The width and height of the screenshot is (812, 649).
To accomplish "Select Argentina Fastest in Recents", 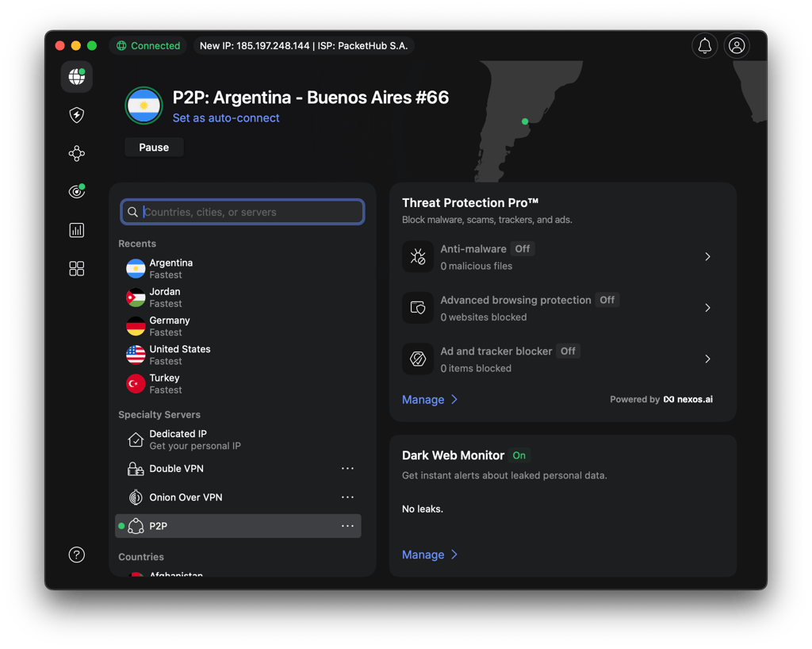I will [238, 269].
